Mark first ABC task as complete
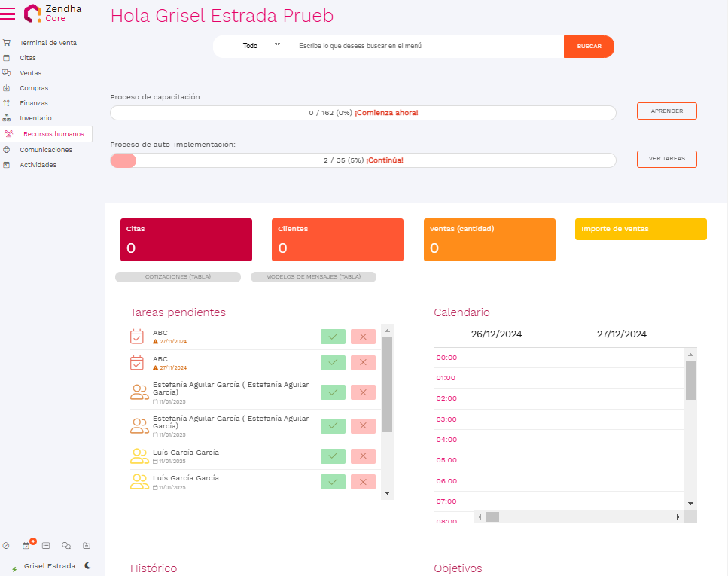728x576 pixels. [x=333, y=337]
